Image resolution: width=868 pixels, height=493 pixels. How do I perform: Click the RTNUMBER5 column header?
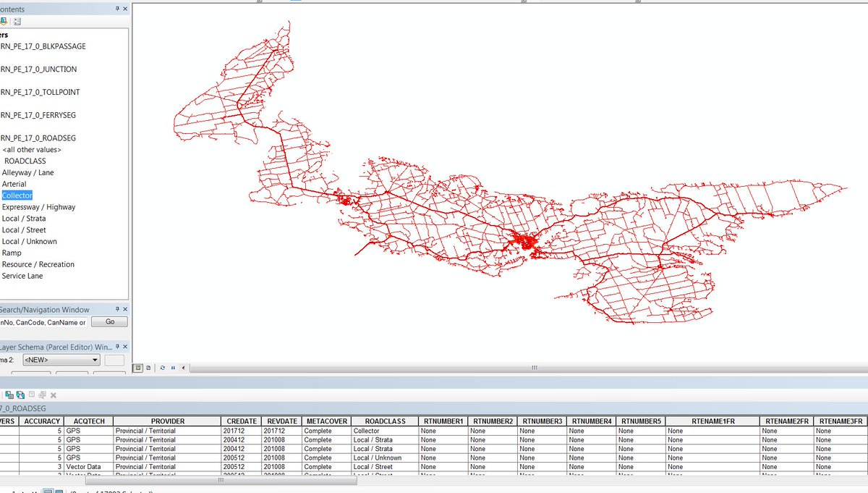[641, 421]
